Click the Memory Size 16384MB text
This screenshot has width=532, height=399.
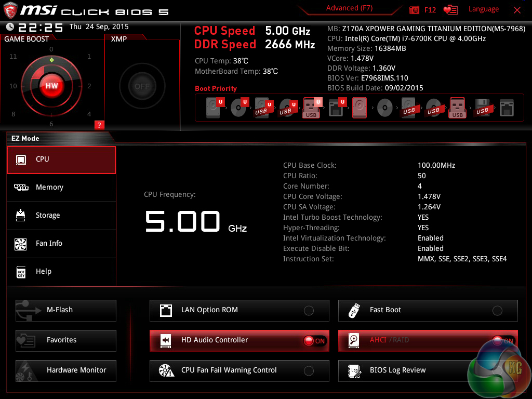[367, 48]
